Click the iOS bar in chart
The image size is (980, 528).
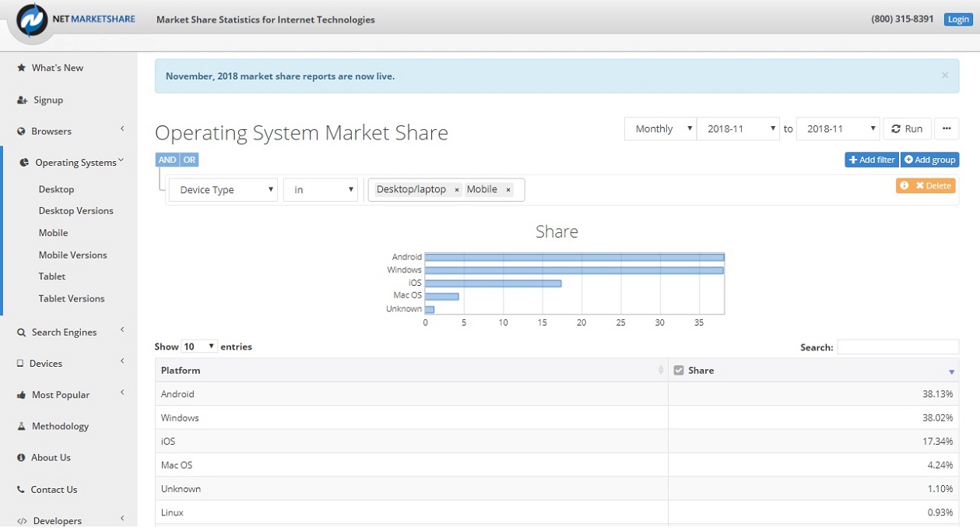494,283
